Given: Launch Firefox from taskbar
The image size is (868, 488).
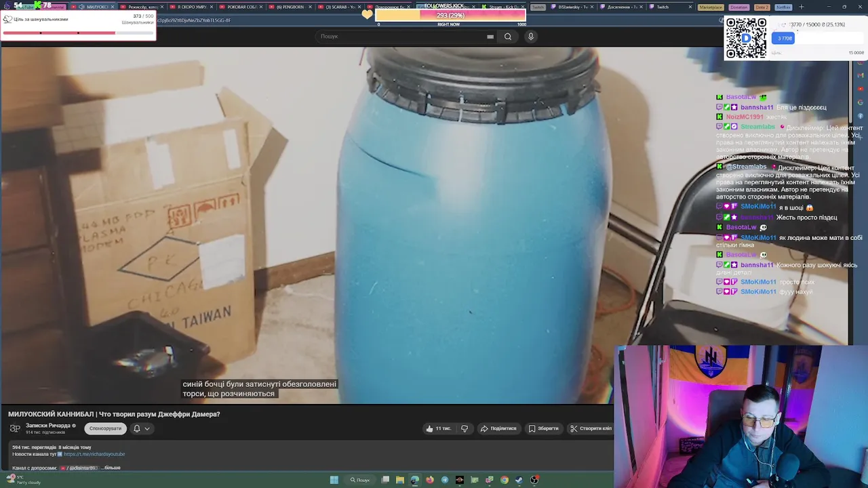Looking at the screenshot, I should (430, 480).
